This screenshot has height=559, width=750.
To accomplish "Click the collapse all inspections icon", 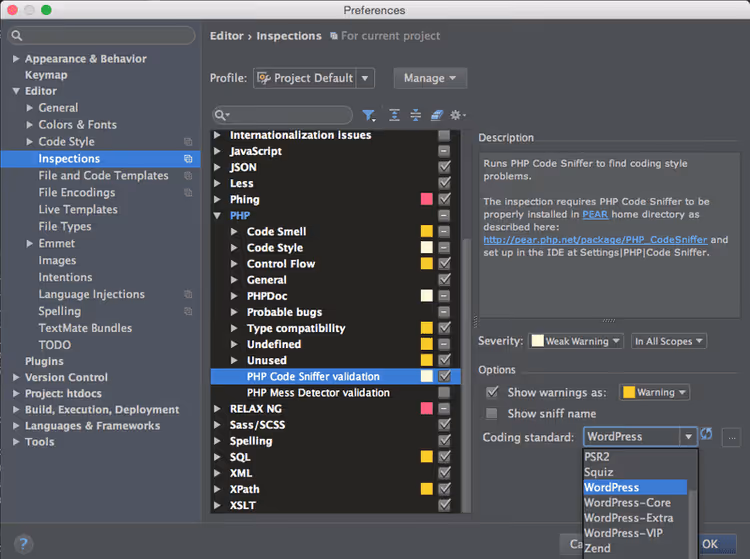I will click(416, 115).
